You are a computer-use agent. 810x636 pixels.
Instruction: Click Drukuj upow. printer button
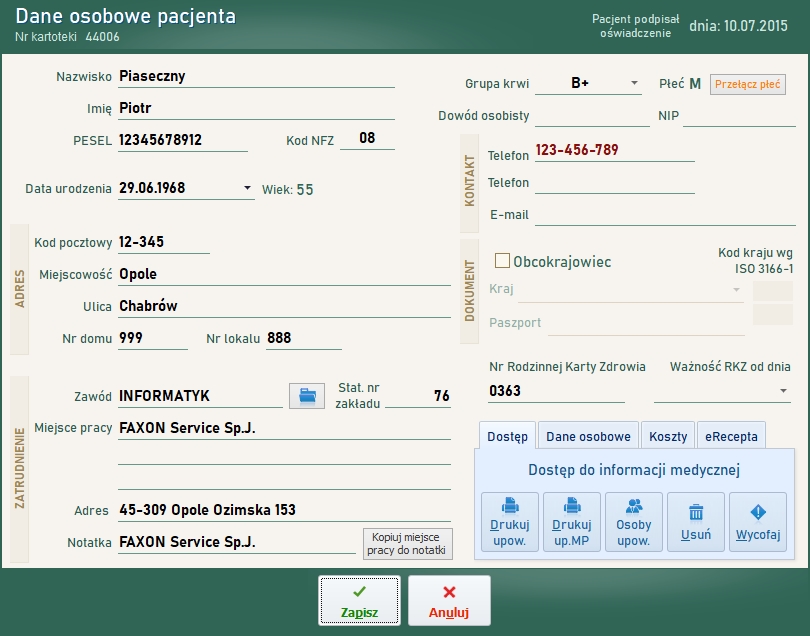pos(509,522)
